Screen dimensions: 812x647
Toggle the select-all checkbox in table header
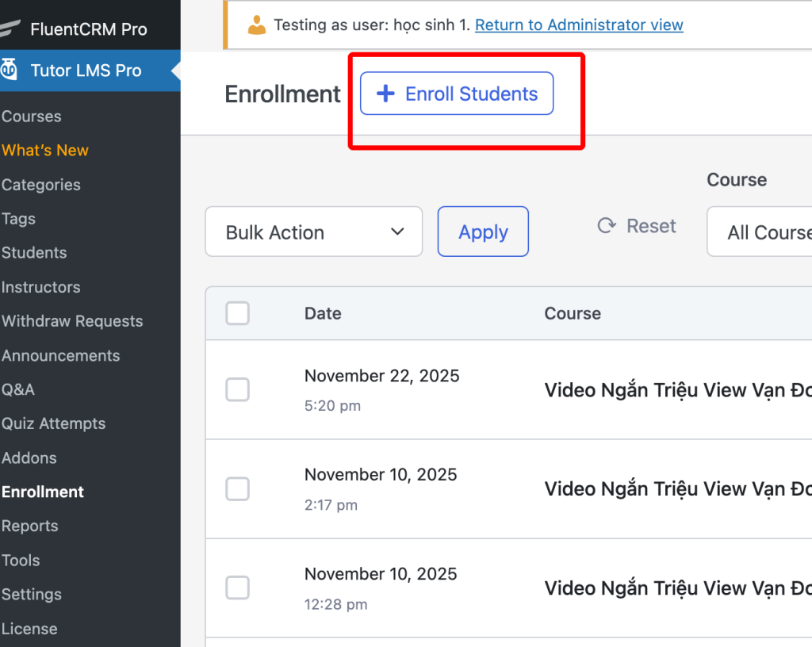click(237, 313)
